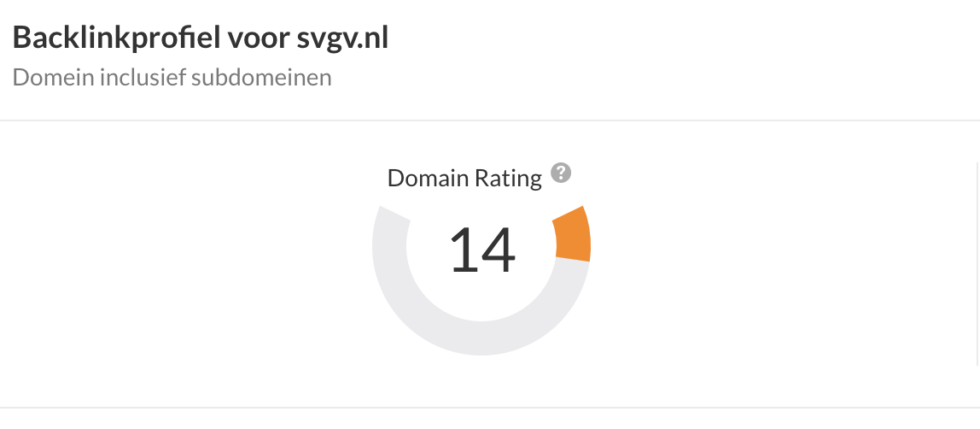Click the grey bottom arc of the gauge
Viewport: 980px width, 429px height.
[481, 338]
